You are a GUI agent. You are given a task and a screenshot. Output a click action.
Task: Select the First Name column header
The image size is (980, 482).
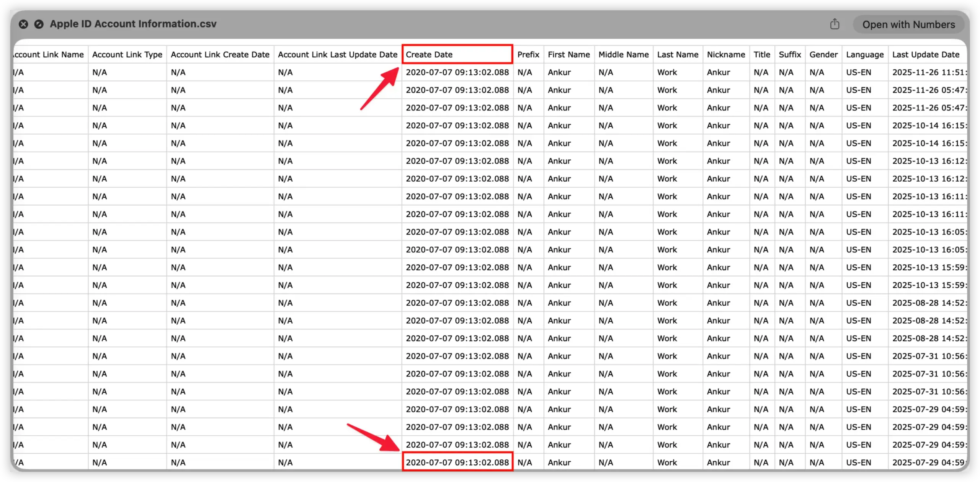point(568,54)
